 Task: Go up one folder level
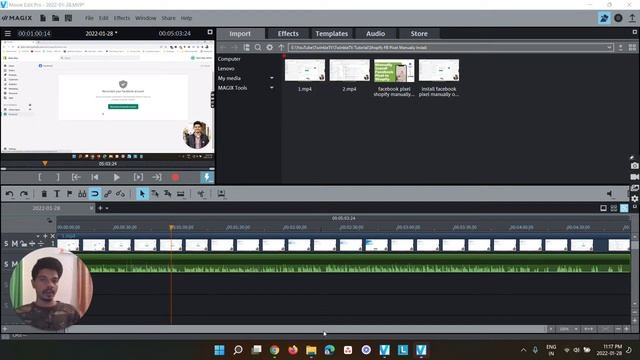281,47
